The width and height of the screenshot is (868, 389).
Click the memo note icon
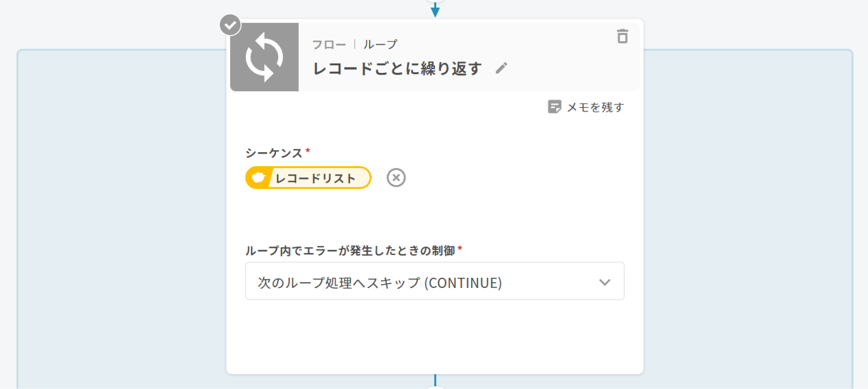[554, 107]
